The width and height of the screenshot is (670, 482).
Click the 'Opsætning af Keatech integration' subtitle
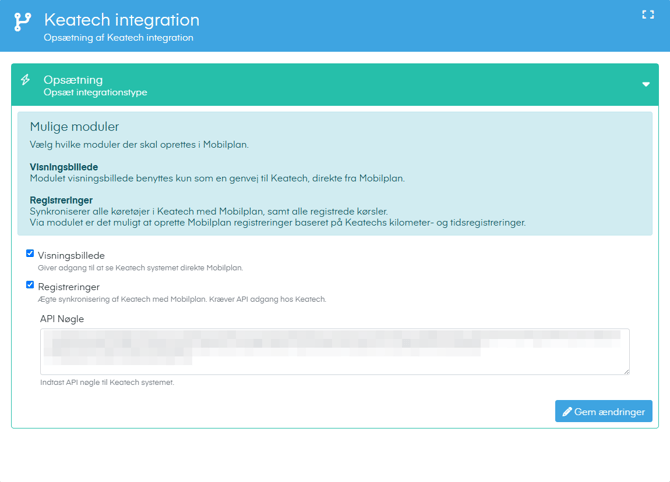118,38
